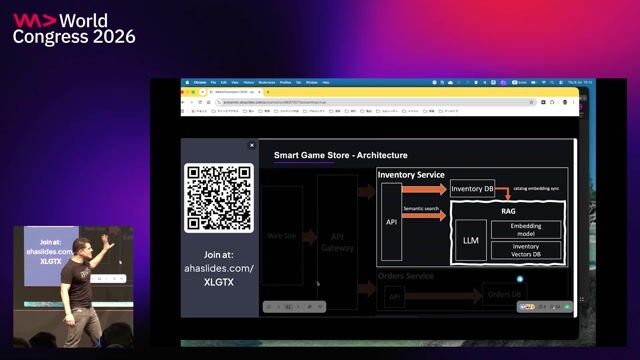Open the Extensions puzzle menu

click(x=552, y=102)
